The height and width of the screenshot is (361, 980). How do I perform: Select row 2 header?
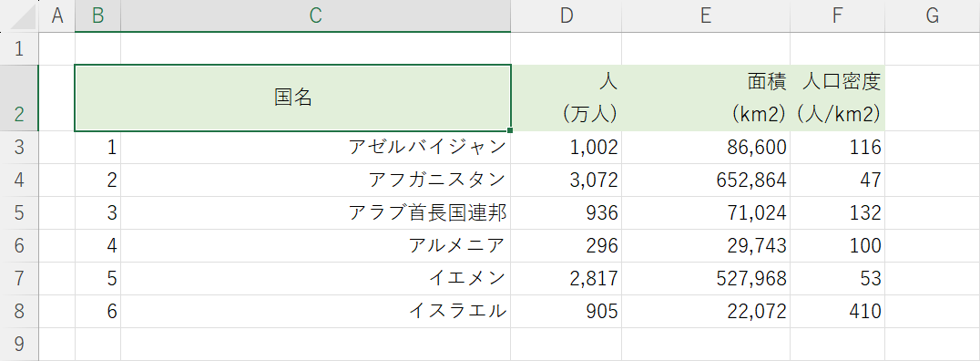point(19,98)
